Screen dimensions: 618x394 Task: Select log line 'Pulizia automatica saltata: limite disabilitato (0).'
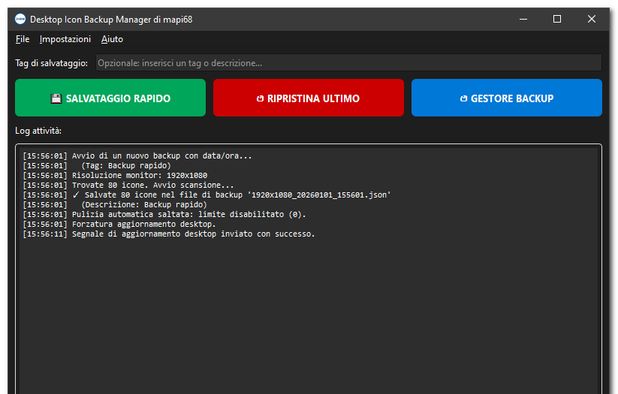[x=164, y=215]
